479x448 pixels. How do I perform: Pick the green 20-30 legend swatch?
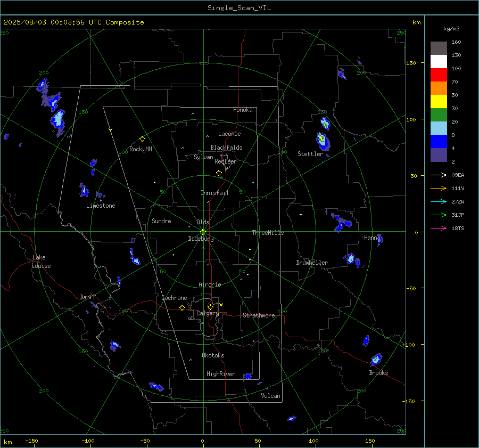(x=439, y=115)
